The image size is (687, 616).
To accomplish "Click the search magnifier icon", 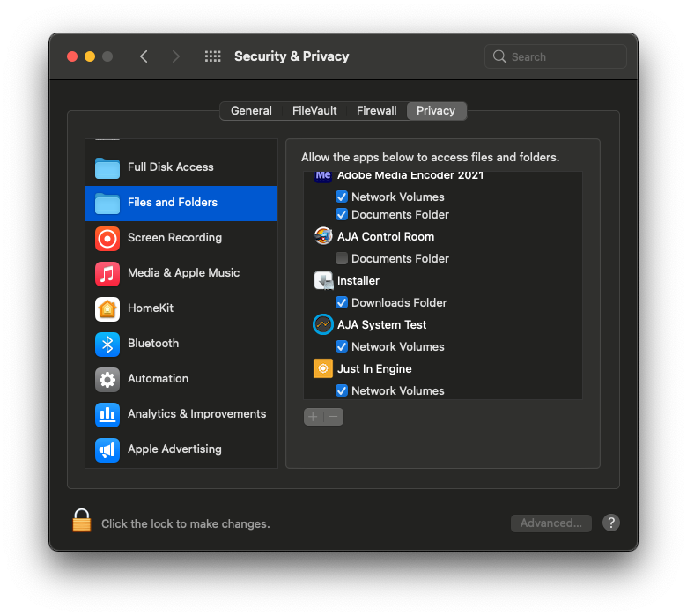I will pyautogui.click(x=499, y=56).
